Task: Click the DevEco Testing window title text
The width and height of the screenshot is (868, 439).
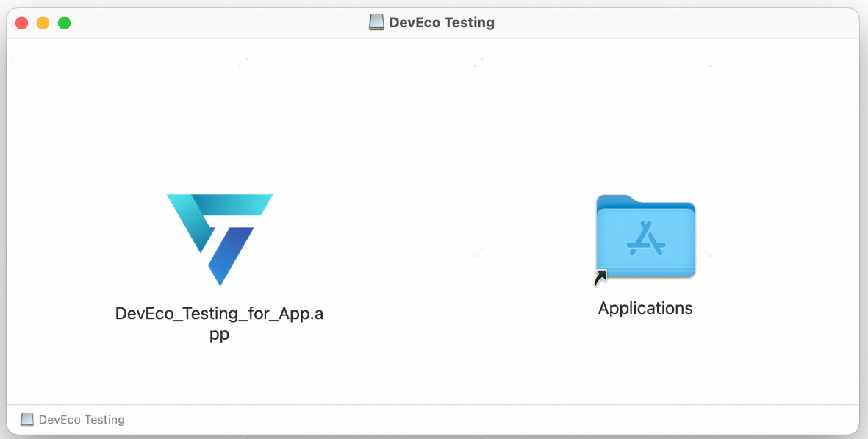Action: (442, 23)
